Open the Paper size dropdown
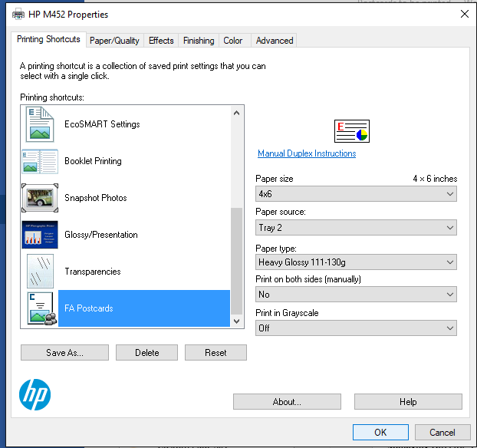 pos(356,194)
